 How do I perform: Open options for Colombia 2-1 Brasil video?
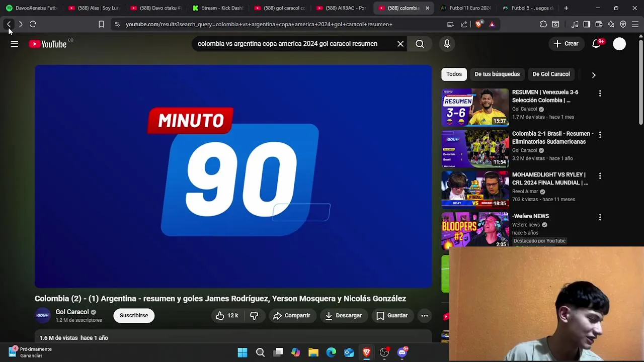point(600,135)
